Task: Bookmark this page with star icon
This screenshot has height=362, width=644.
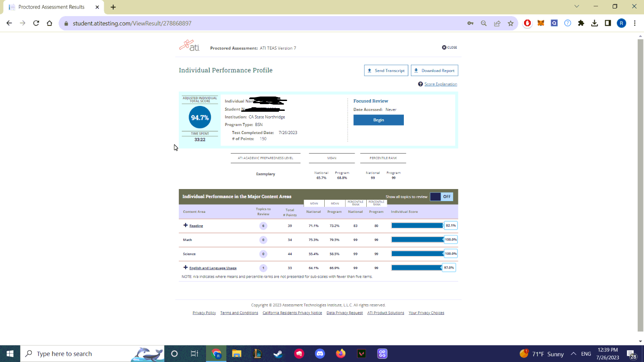Action: [x=510, y=23]
